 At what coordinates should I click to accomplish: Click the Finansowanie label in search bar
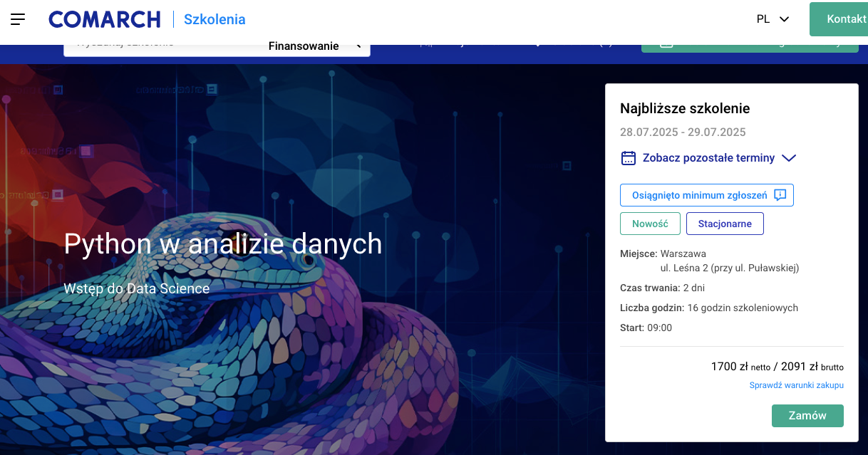pos(304,46)
